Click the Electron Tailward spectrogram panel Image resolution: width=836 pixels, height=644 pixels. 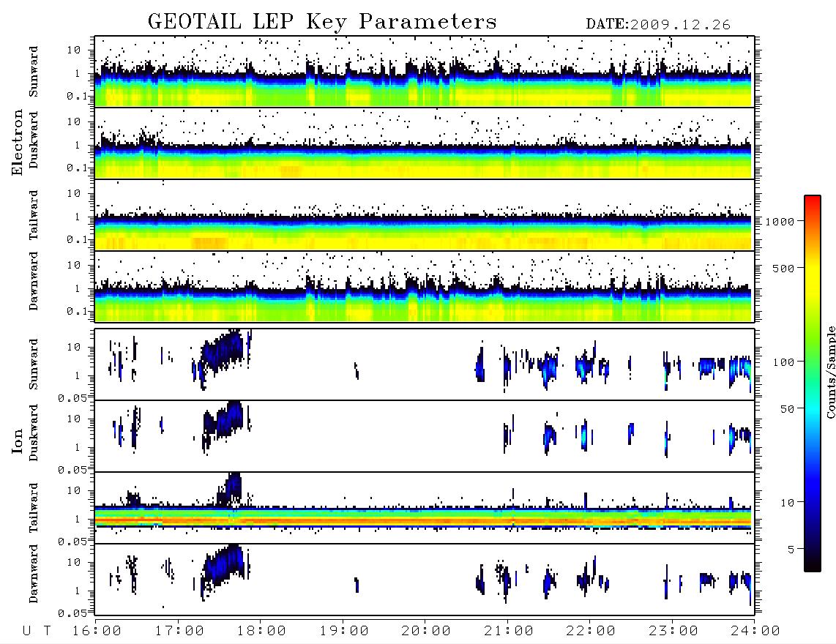click(x=425, y=215)
